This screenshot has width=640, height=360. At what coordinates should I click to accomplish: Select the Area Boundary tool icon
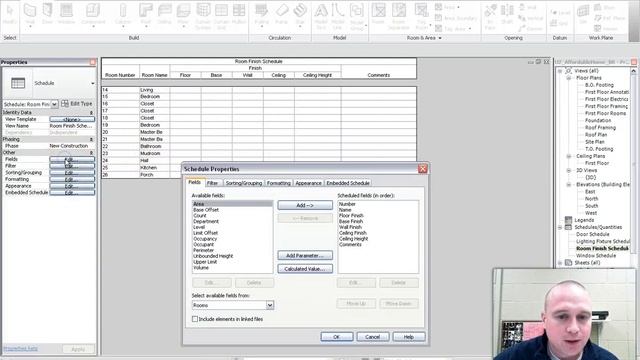[x=456, y=18]
